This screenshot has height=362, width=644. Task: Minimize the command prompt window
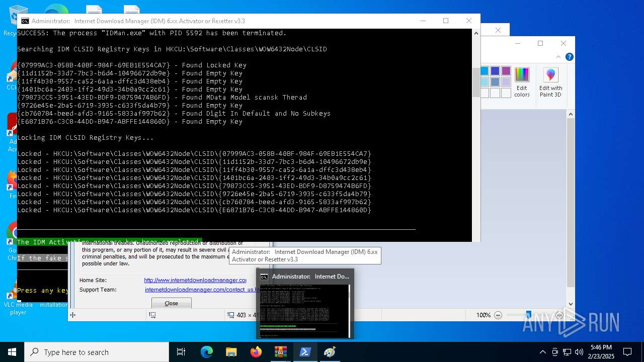pos(423,21)
